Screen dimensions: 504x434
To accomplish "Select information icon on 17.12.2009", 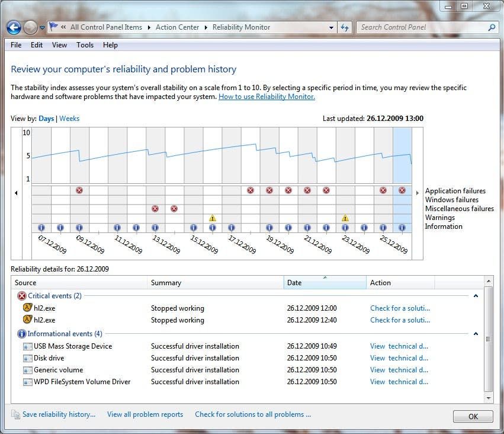I will (232, 228).
